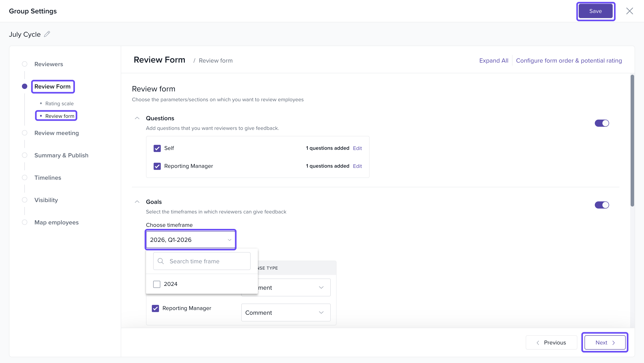The height and width of the screenshot is (363, 644).
Task: Disable the Questions section toggle
Action: pos(602,123)
